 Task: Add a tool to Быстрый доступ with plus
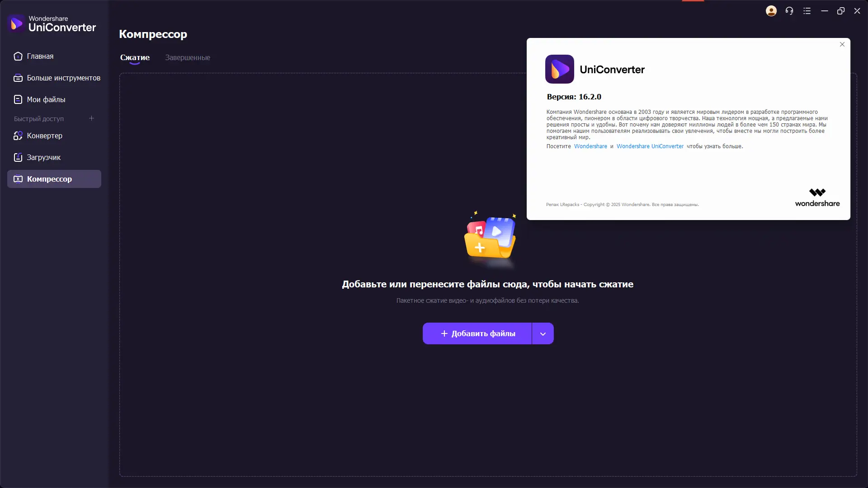pos(91,118)
